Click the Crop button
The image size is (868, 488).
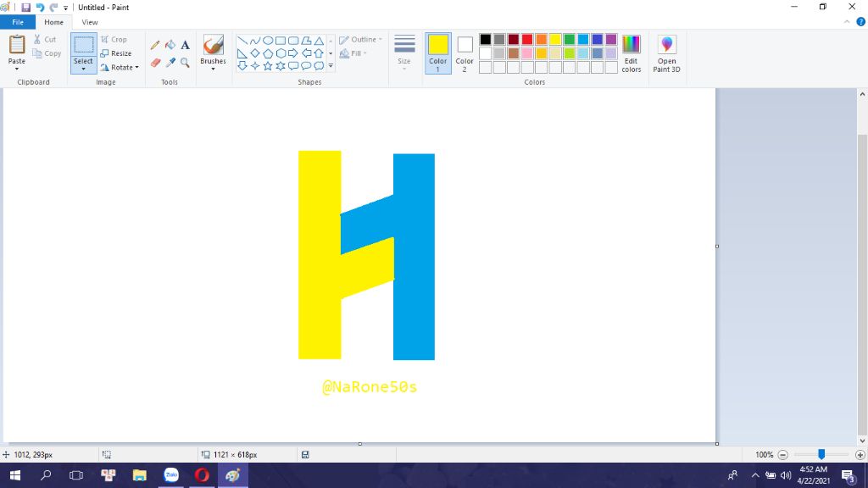(114, 40)
